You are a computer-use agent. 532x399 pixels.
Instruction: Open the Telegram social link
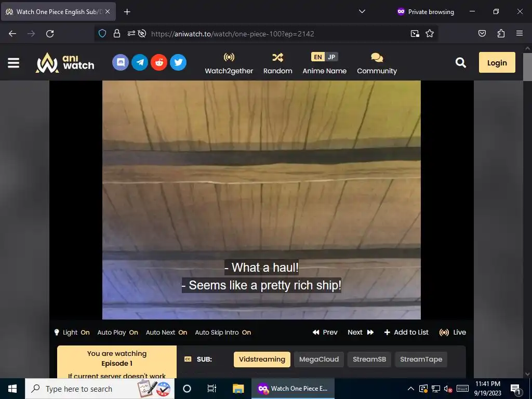pos(140,62)
